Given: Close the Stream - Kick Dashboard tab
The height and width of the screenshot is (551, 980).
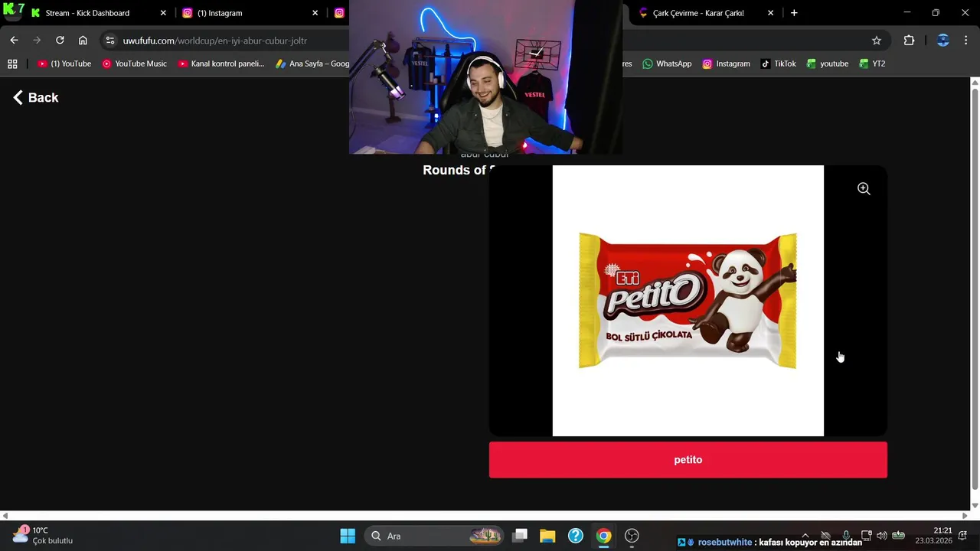Looking at the screenshot, I should click(x=163, y=13).
